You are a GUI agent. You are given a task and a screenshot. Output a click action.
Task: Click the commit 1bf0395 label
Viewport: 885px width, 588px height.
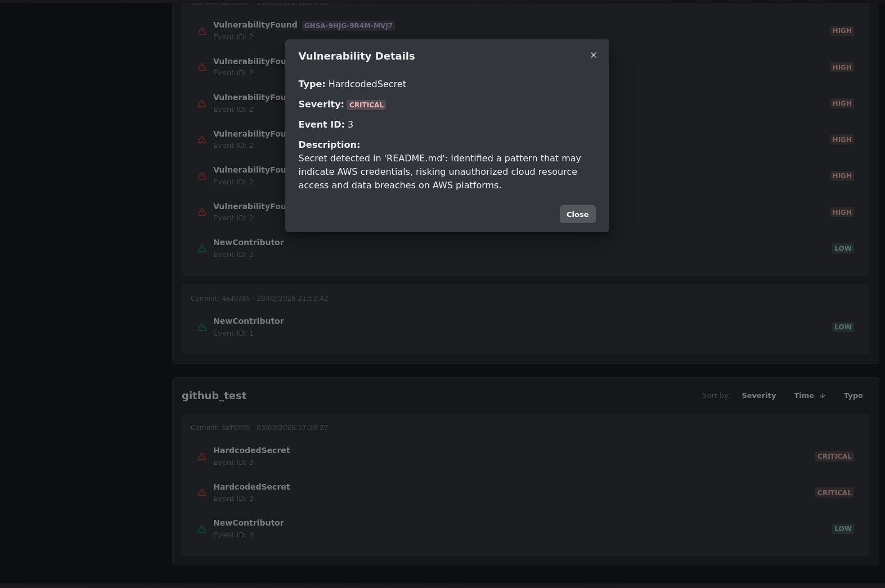click(259, 428)
